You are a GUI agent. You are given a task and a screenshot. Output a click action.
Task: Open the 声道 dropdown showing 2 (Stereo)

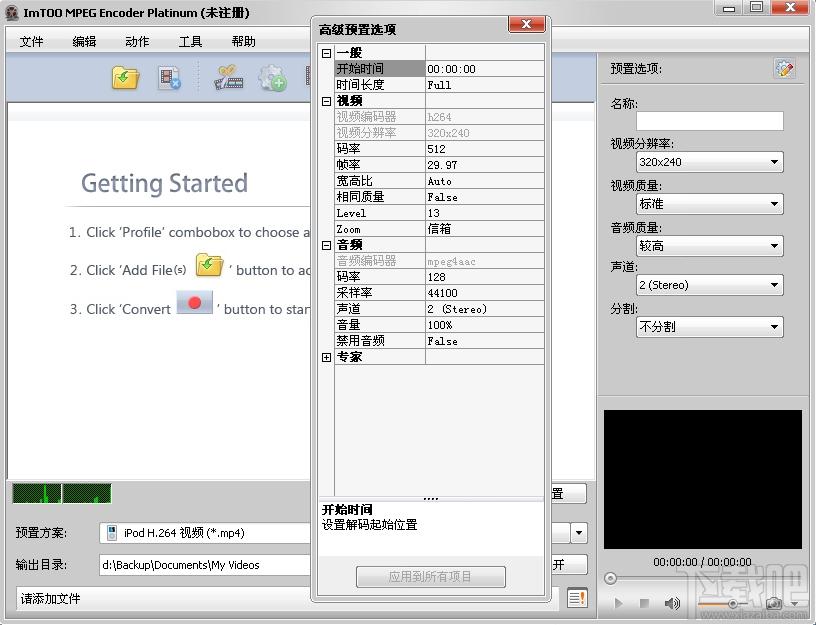click(x=709, y=285)
